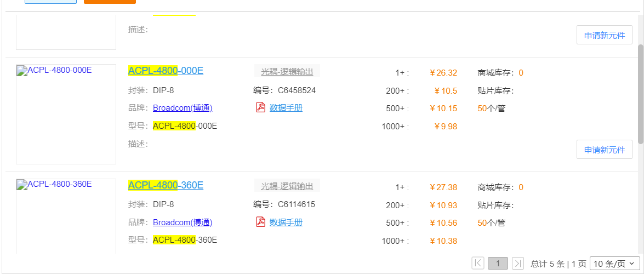Click PDF icon for ACPL-4800-000E datasheet
The height and width of the screenshot is (280, 644).
(x=261, y=107)
